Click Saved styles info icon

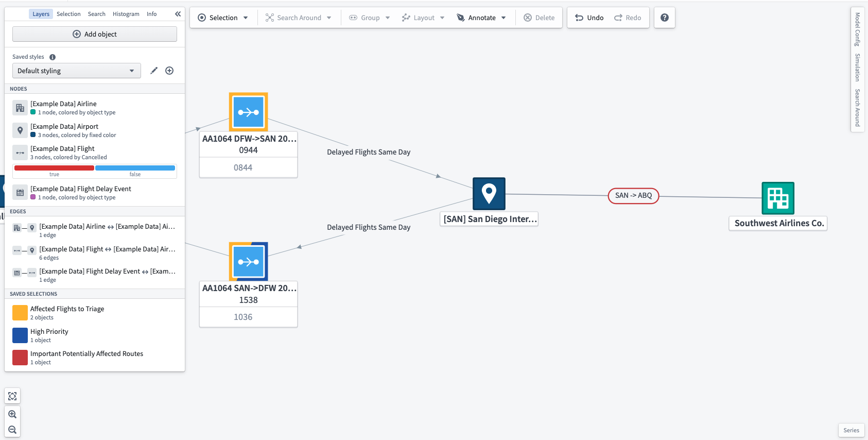coord(53,57)
